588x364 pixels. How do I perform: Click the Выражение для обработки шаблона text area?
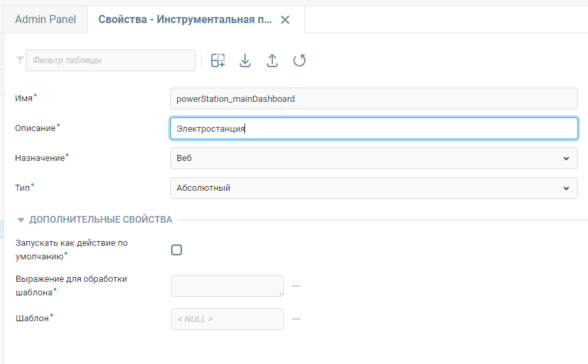[227, 286]
